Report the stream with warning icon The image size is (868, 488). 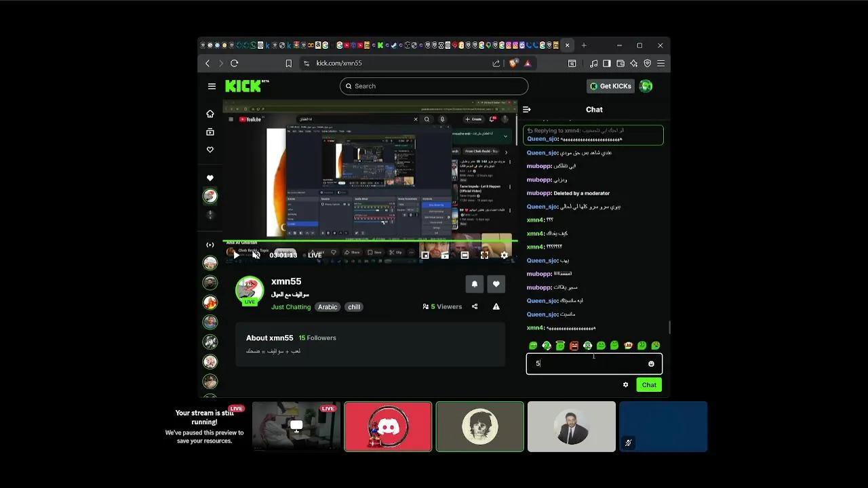tap(496, 306)
